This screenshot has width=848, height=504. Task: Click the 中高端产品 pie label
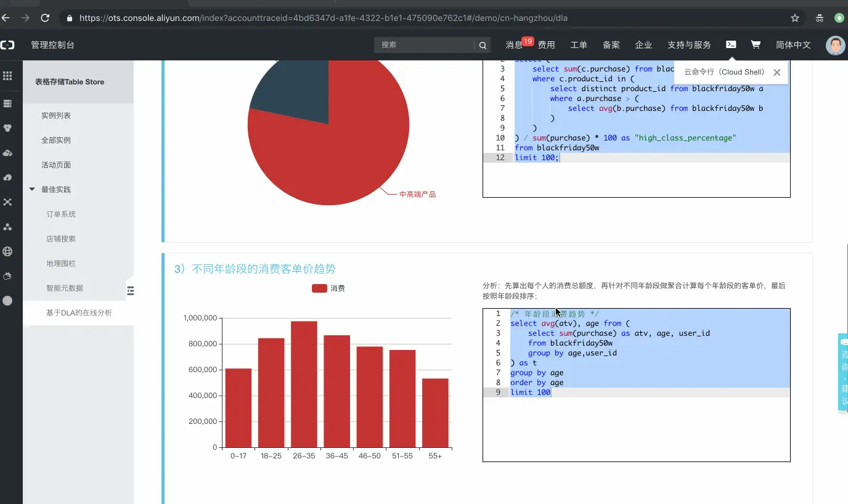coord(417,194)
